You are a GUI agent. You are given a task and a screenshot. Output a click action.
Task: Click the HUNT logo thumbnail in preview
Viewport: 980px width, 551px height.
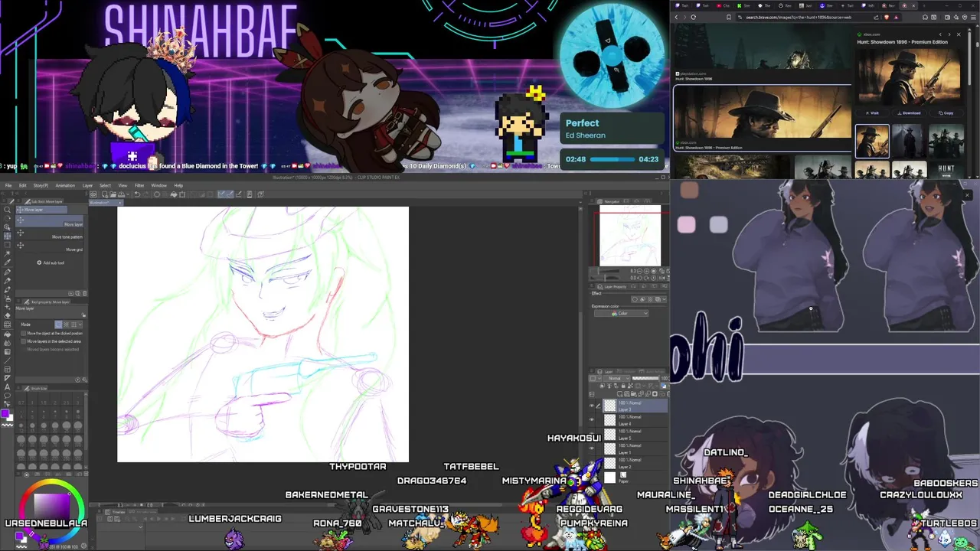pyautogui.click(x=946, y=170)
